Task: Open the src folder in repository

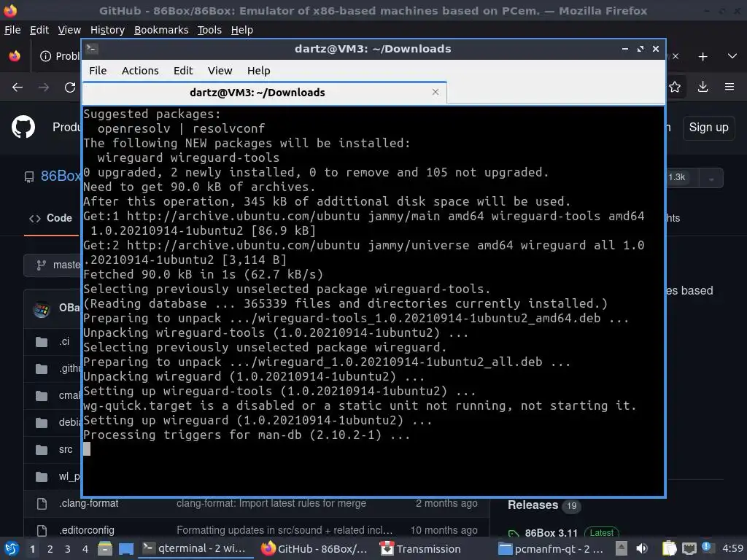Action: 66,449
